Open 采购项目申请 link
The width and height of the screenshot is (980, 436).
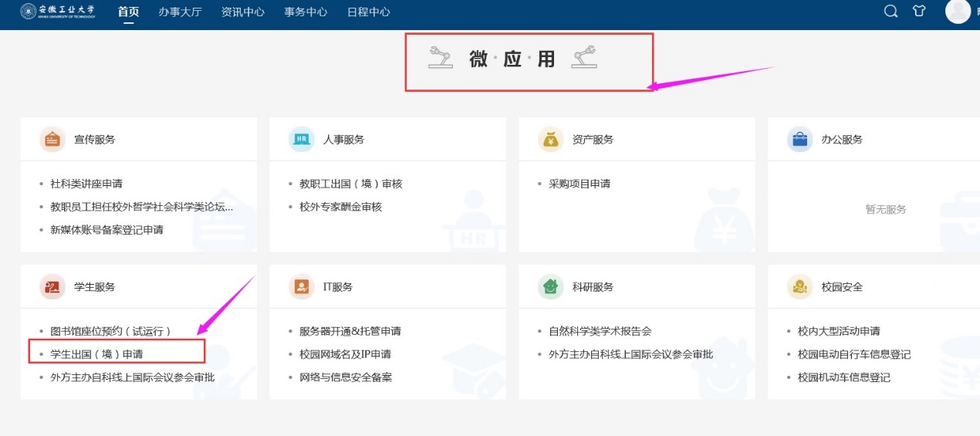580,184
